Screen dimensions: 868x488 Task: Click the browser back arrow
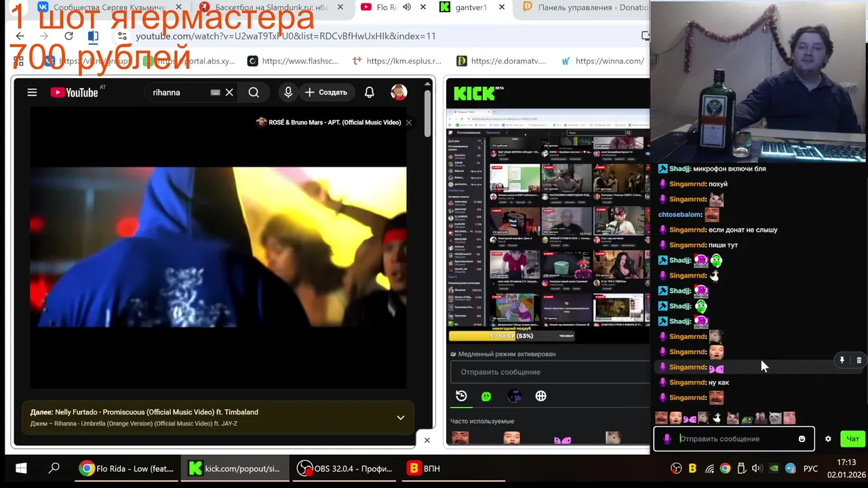[20, 36]
